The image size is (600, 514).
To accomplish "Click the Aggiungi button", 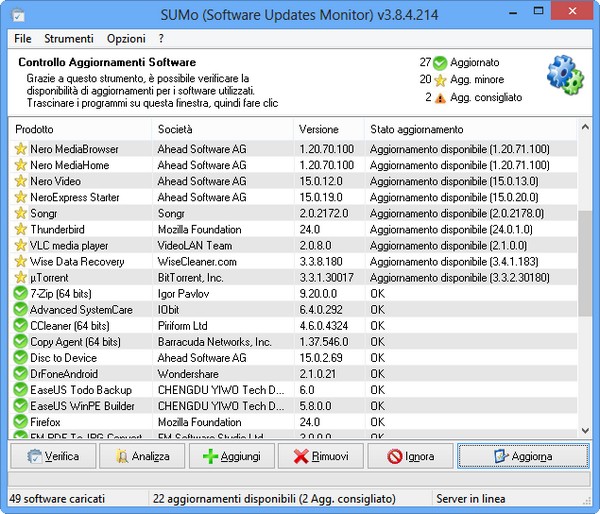I will [x=232, y=456].
